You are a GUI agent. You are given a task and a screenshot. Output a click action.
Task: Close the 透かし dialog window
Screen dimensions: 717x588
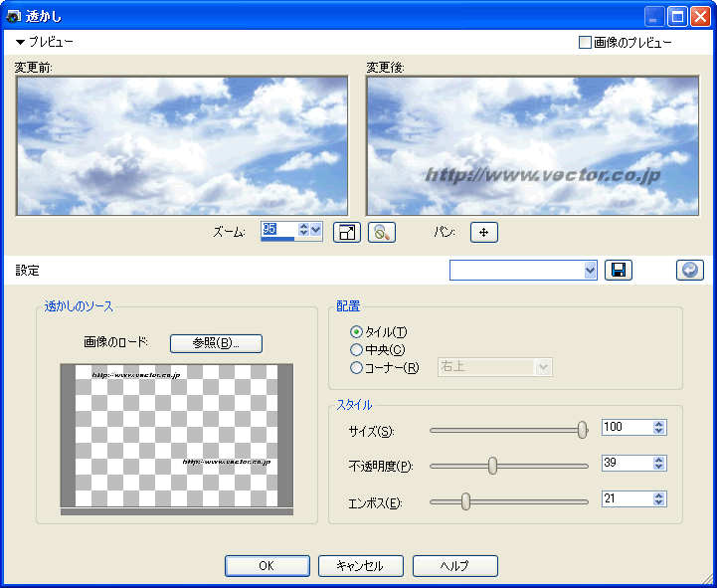tap(700, 18)
